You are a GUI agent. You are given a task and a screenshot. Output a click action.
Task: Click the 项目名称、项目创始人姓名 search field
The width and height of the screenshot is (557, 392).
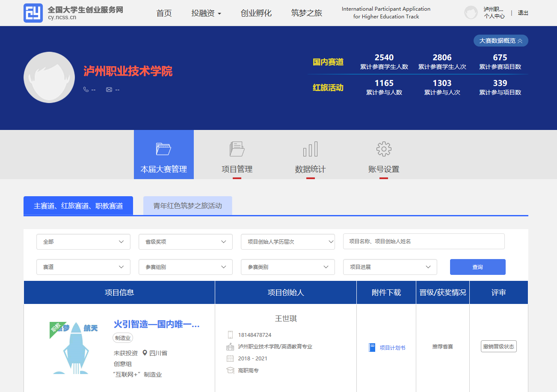pos(424,242)
